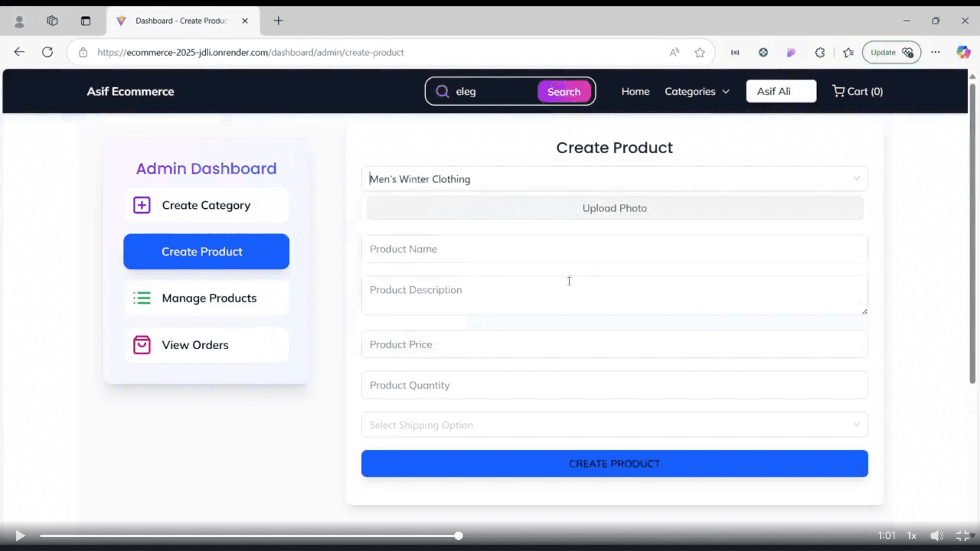The height and width of the screenshot is (551, 980).
Task: Click the Asif Ecommerce logo
Action: click(x=131, y=91)
